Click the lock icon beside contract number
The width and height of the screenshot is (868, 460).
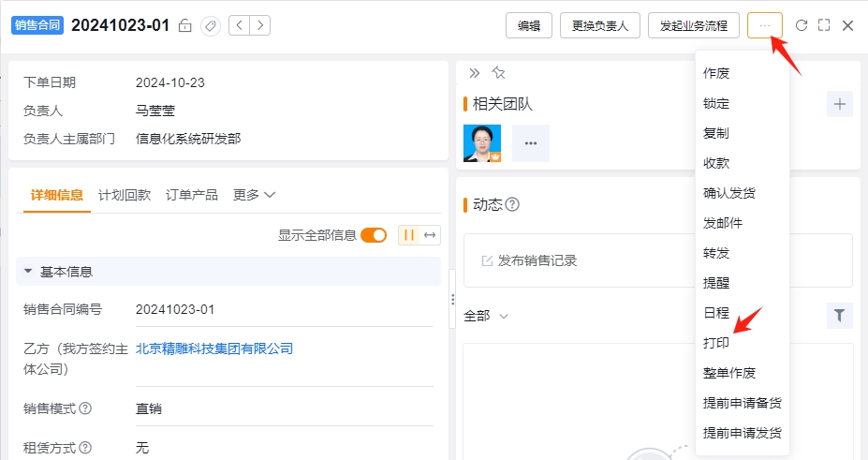pyautogui.click(x=184, y=25)
